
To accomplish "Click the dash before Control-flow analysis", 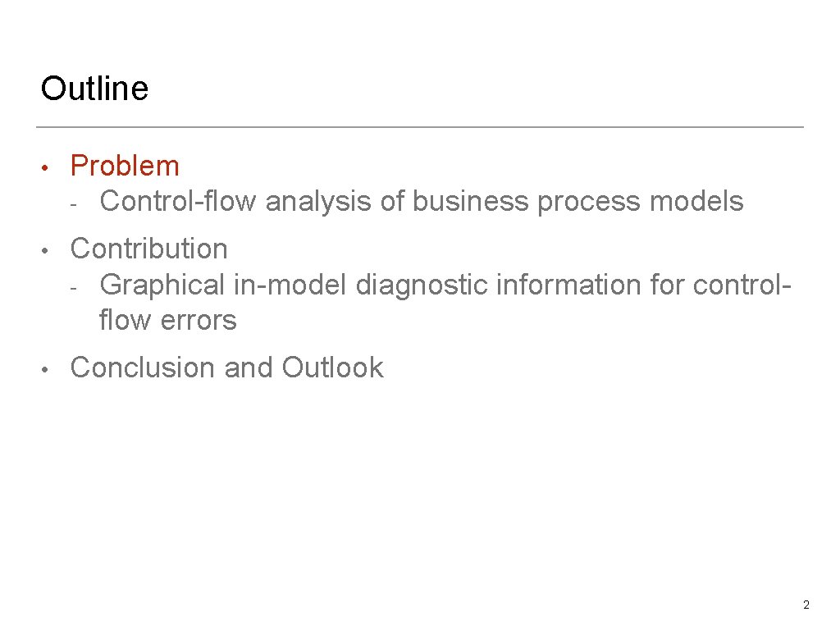I will [73, 204].
